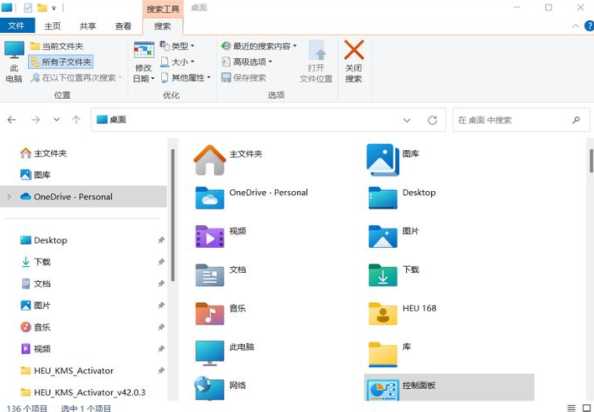Open the Network (网络) icon
Image resolution: width=594 pixels, height=412 pixels.
pyautogui.click(x=209, y=388)
